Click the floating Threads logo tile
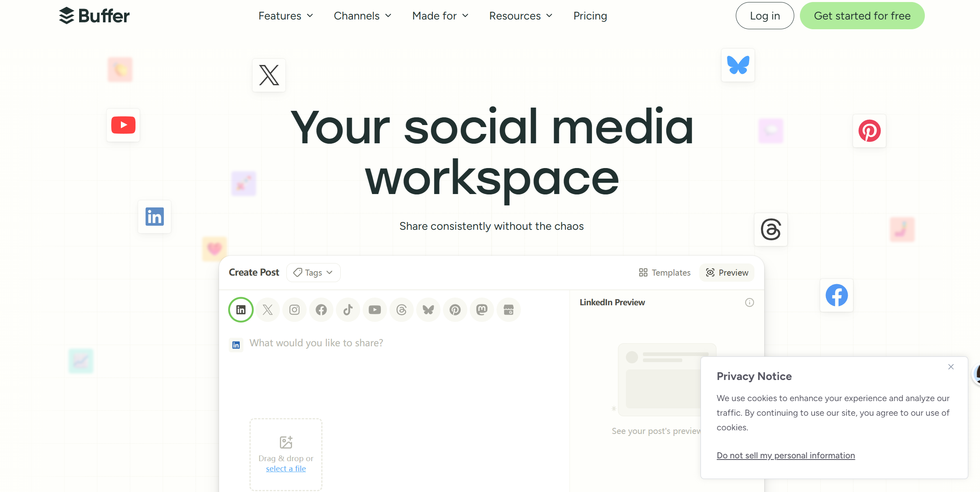 (x=771, y=229)
